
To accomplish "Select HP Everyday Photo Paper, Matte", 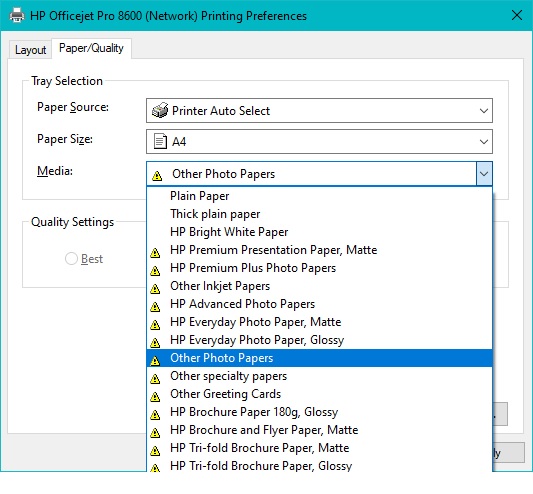I will pos(319,322).
